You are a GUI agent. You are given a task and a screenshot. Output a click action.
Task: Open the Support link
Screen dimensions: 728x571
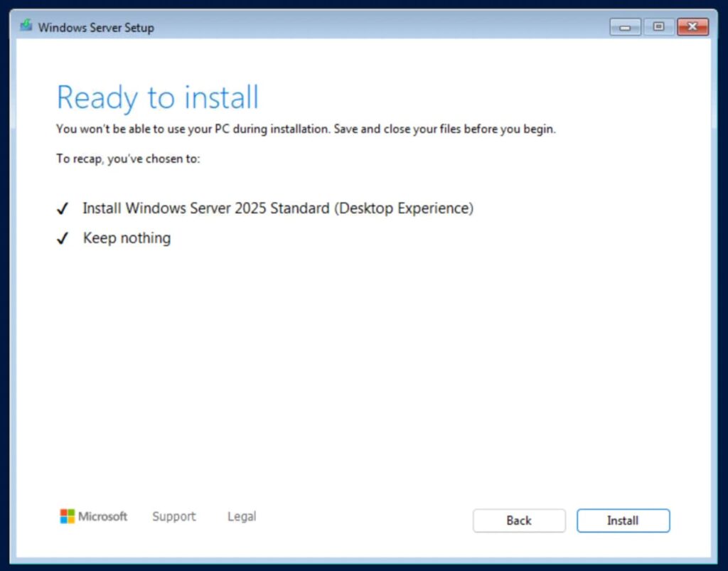[x=173, y=516]
